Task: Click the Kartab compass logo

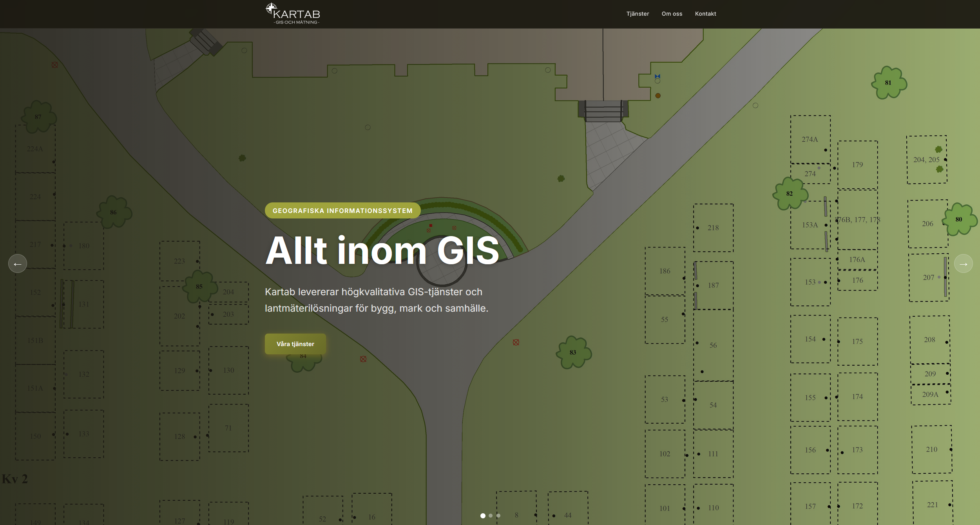Action: coord(293,14)
